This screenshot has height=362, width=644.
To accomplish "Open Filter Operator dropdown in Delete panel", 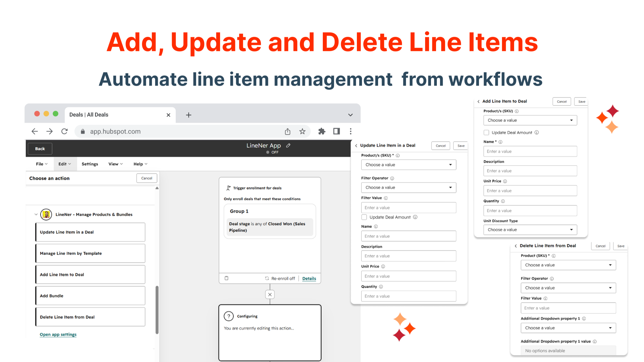I will tap(568, 288).
